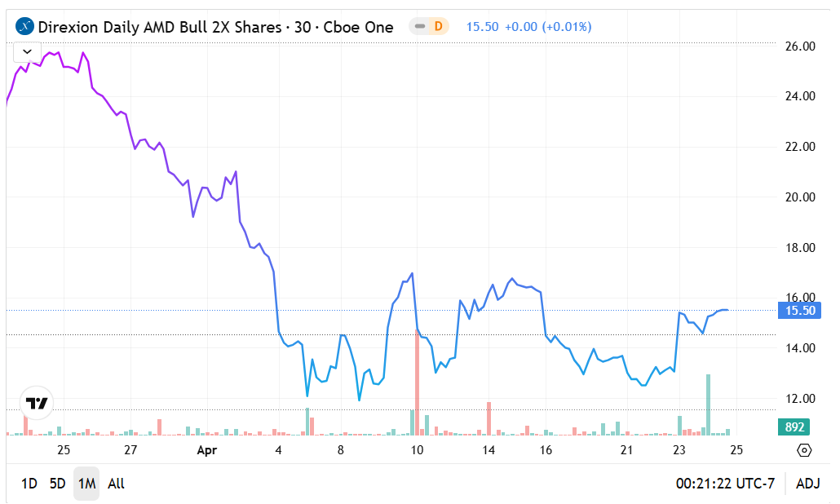
Task: Click the 26.00 label on price scale
Action: pos(799,46)
